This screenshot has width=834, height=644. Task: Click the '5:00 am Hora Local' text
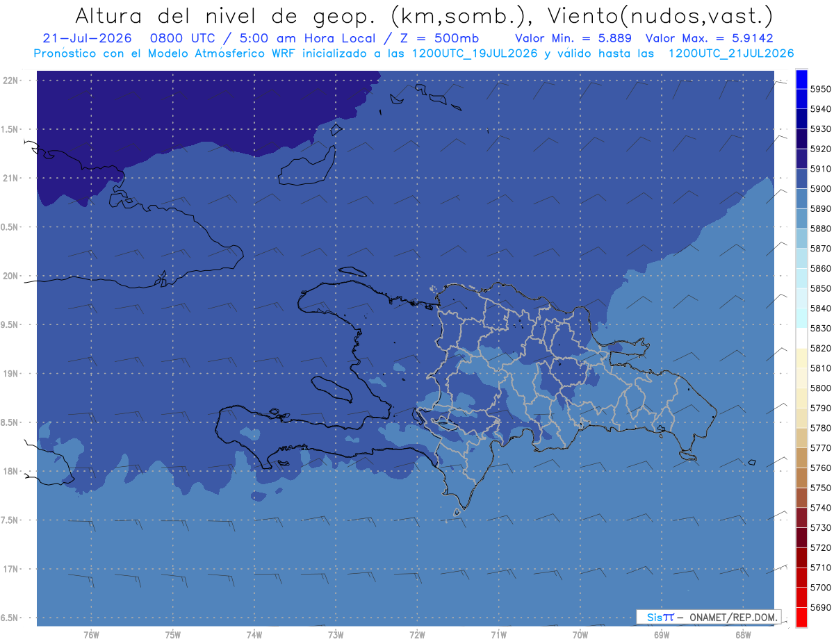[x=309, y=38]
